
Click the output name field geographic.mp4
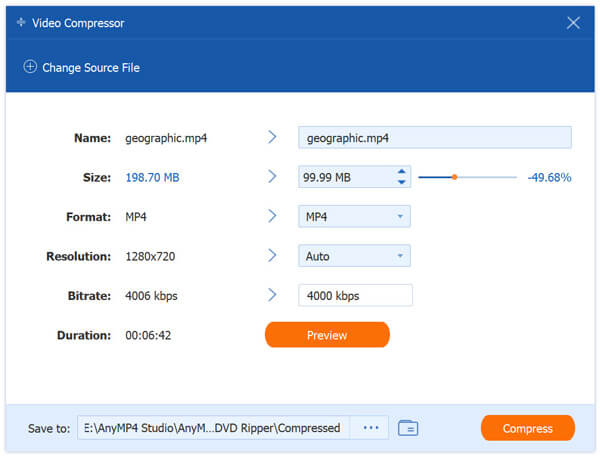(434, 137)
